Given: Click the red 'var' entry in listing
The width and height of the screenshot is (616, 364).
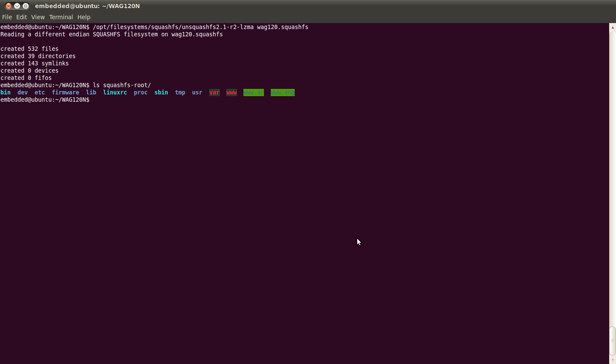Looking at the screenshot, I should pos(214,92).
